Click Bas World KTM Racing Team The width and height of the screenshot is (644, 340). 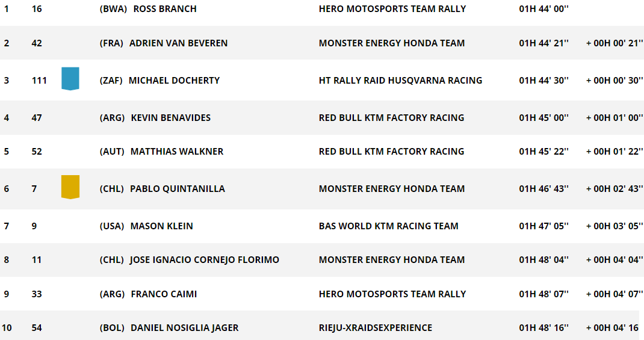pyautogui.click(x=389, y=226)
